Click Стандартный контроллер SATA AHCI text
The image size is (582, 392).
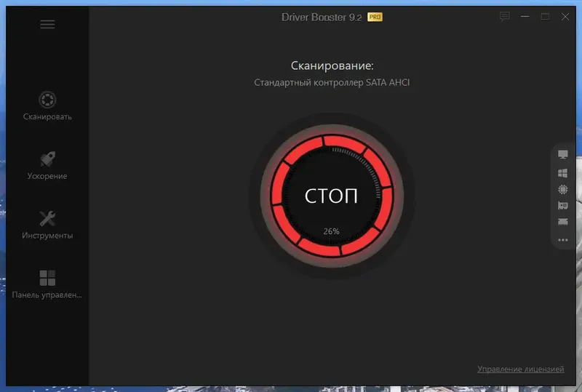(x=332, y=82)
